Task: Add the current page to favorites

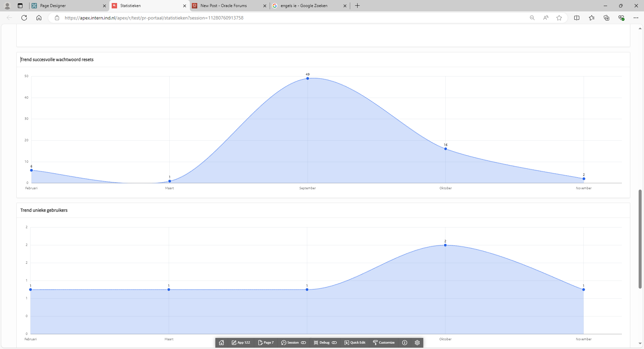Action: pyautogui.click(x=559, y=18)
